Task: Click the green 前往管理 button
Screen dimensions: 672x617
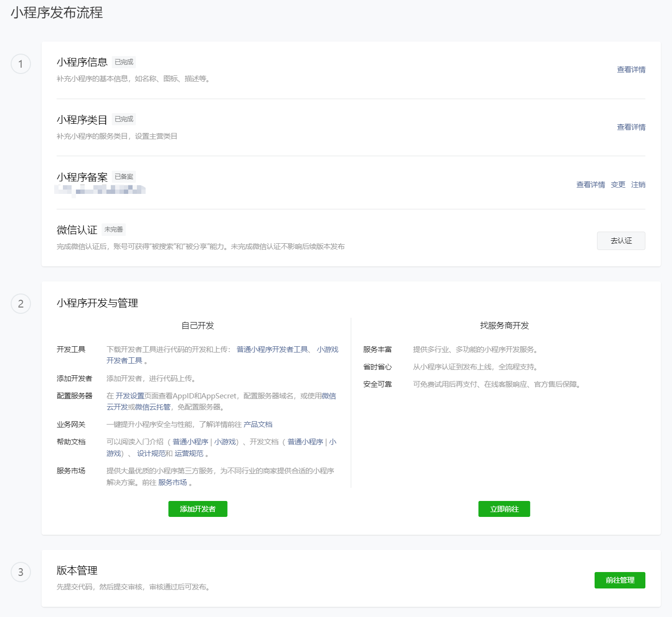Action: [620, 580]
